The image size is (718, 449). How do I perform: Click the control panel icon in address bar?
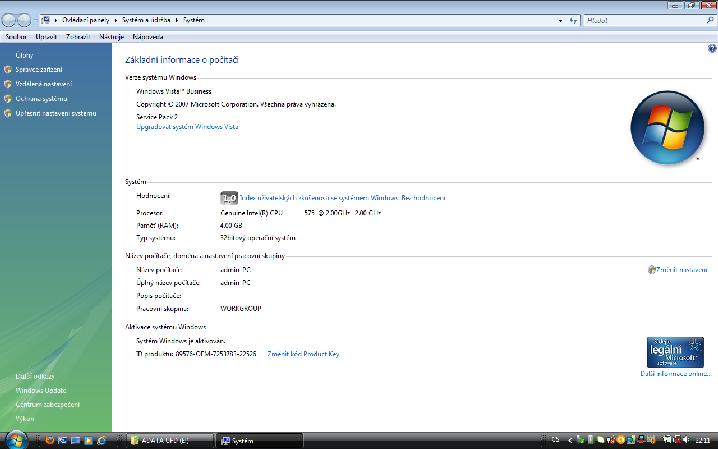pyautogui.click(x=45, y=20)
